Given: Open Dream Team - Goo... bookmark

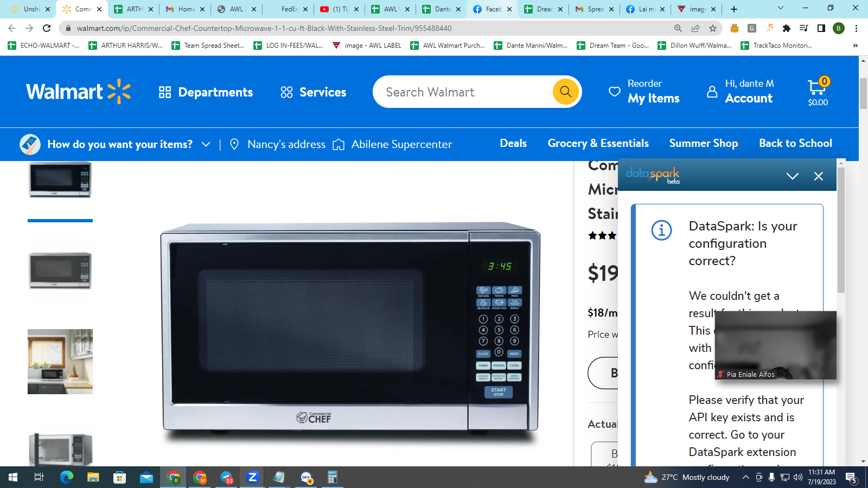Looking at the screenshot, I should click(612, 46).
